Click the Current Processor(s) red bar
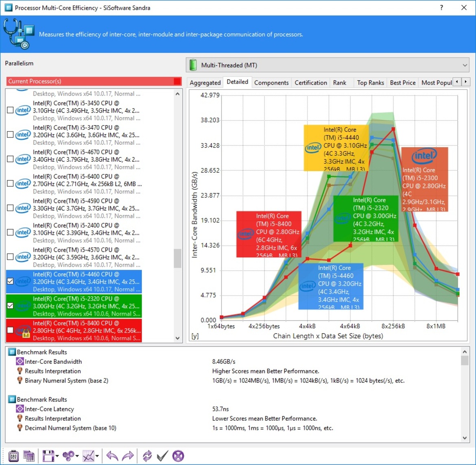 94,81
